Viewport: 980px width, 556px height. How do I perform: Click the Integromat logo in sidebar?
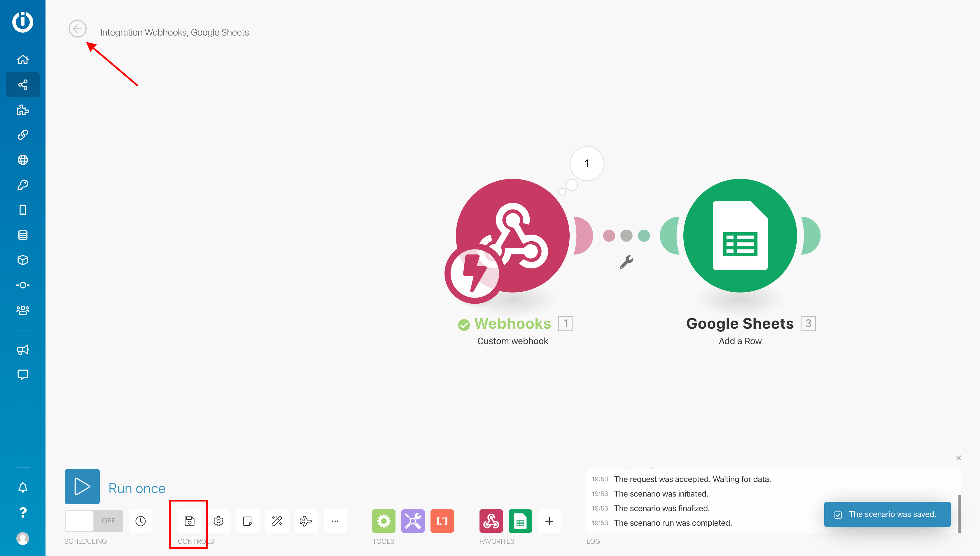pos(22,22)
